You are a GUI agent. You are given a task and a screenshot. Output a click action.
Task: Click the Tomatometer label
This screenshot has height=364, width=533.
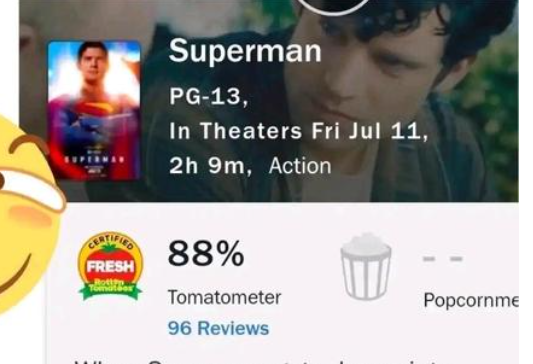click(224, 297)
